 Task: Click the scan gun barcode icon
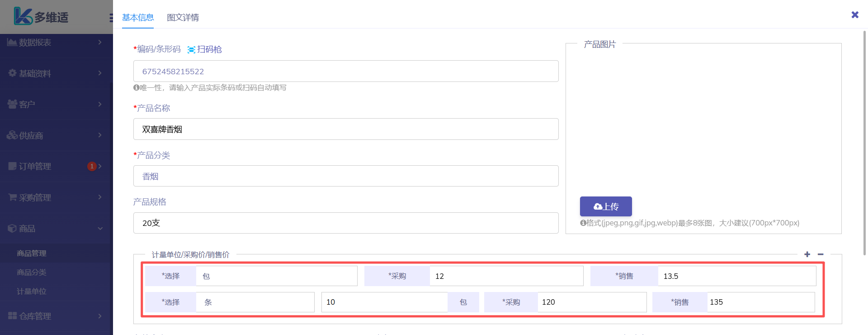pos(192,50)
